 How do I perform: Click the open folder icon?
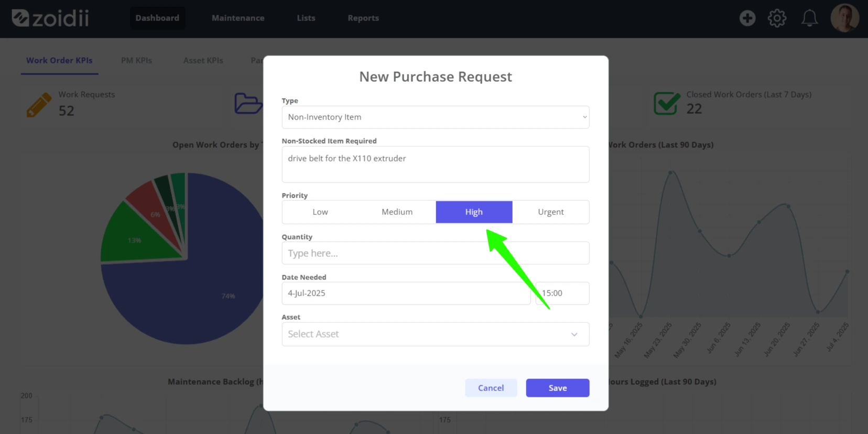coord(248,103)
